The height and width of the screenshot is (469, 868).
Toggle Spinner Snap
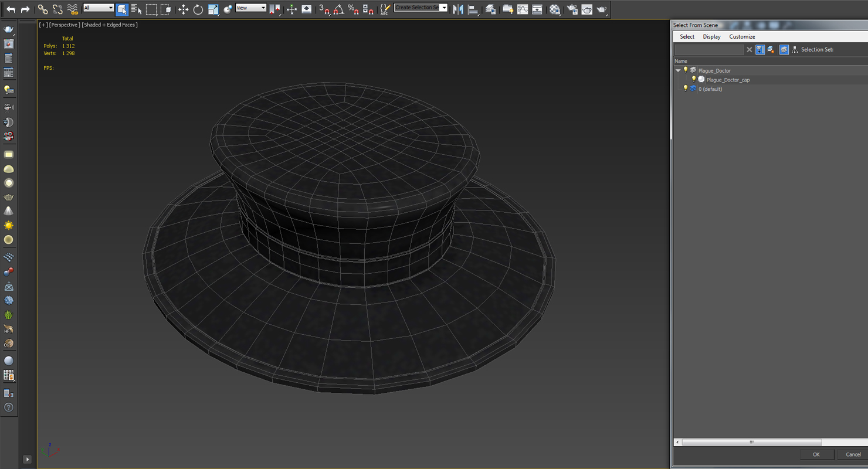click(368, 9)
